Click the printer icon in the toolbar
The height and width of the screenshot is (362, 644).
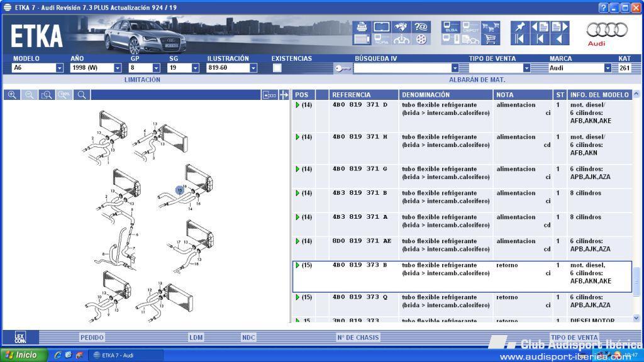pyautogui.click(x=362, y=26)
